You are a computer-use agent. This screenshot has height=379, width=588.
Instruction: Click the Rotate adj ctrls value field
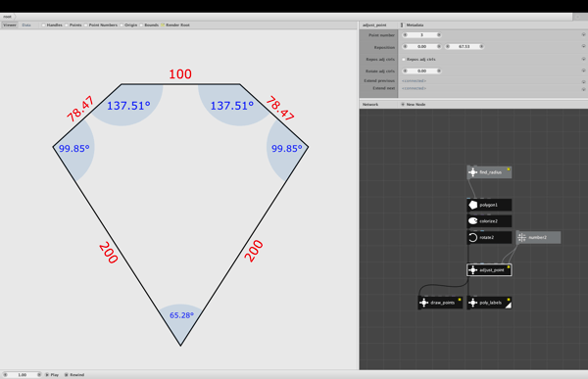[421, 71]
